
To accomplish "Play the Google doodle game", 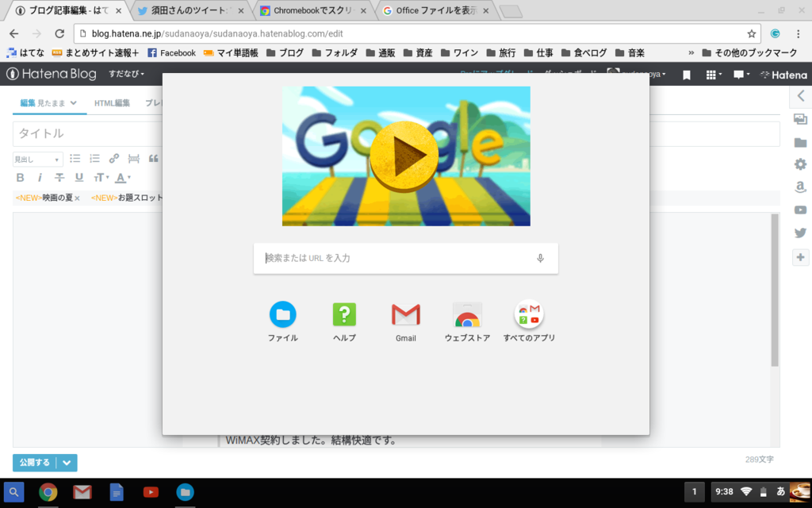I will pyautogui.click(x=404, y=156).
